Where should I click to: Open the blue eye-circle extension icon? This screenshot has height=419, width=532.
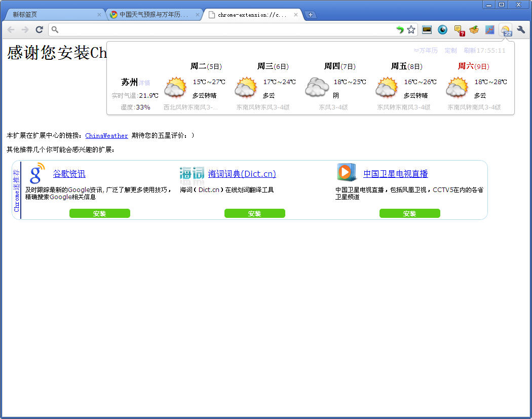pyautogui.click(x=442, y=30)
